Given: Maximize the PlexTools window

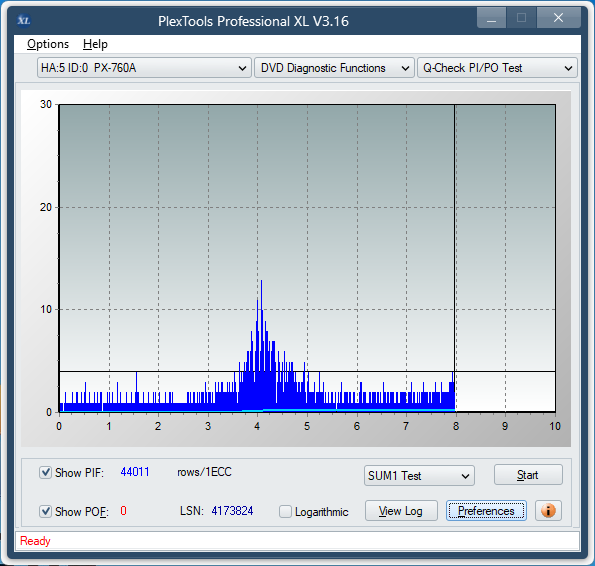Looking at the screenshot, I should [521, 17].
